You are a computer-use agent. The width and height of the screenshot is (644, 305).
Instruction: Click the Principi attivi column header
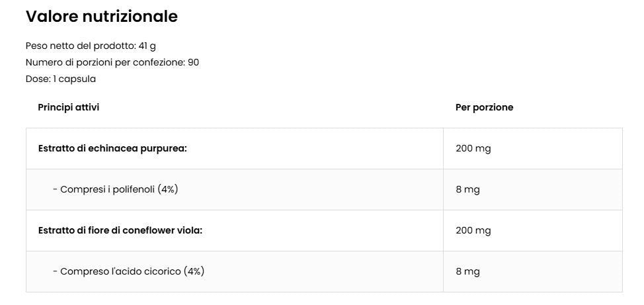(x=68, y=108)
